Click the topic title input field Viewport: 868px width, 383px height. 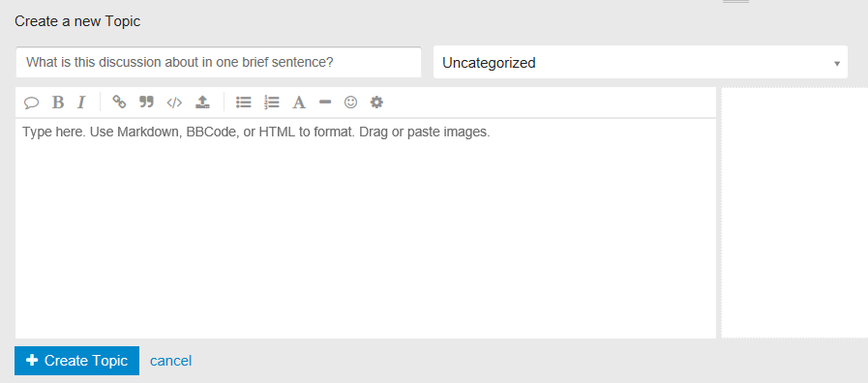point(219,62)
